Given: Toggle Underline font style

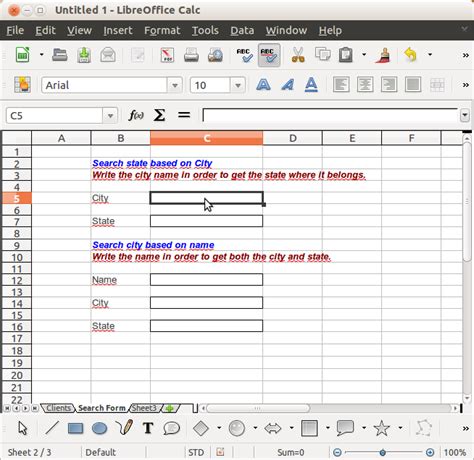Looking at the screenshot, I should (x=311, y=85).
